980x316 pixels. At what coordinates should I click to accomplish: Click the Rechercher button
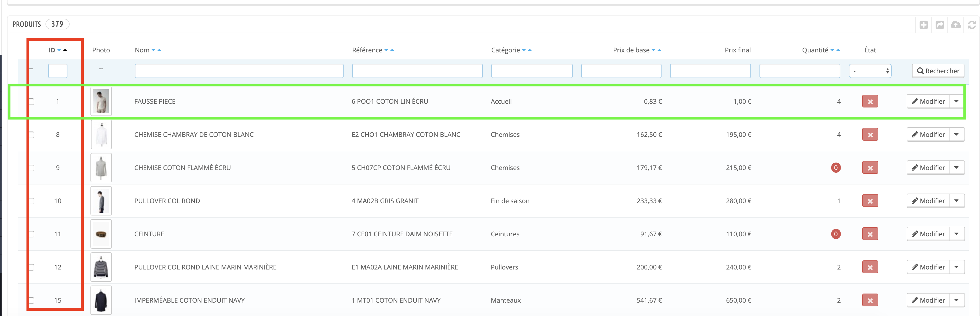pos(938,71)
